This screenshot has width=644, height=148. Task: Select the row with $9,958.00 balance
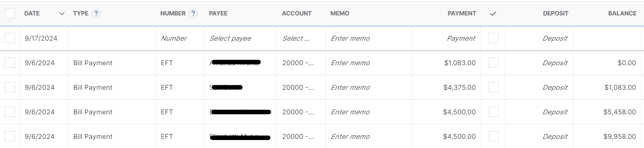pyautogui.click(x=10, y=136)
